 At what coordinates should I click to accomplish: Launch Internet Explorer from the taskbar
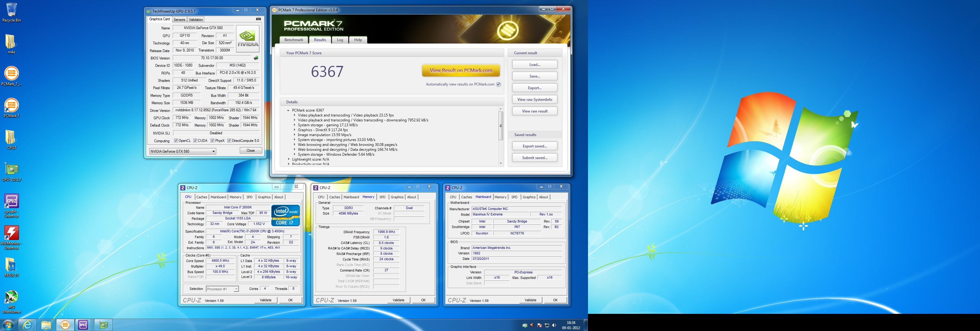(27, 325)
